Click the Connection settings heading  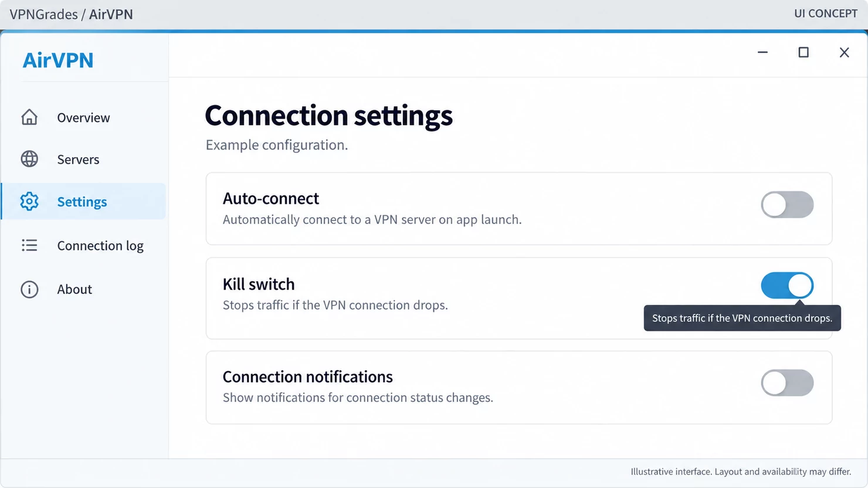[328, 116]
